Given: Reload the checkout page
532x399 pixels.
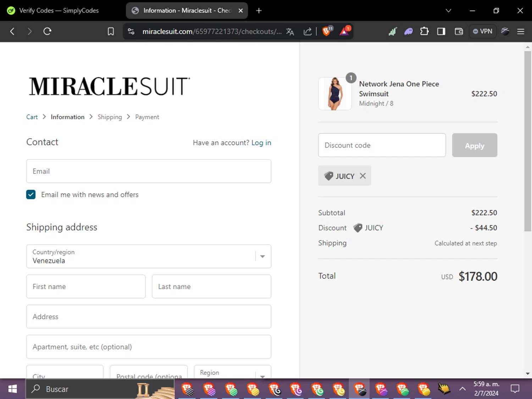Looking at the screenshot, I should [47, 31].
